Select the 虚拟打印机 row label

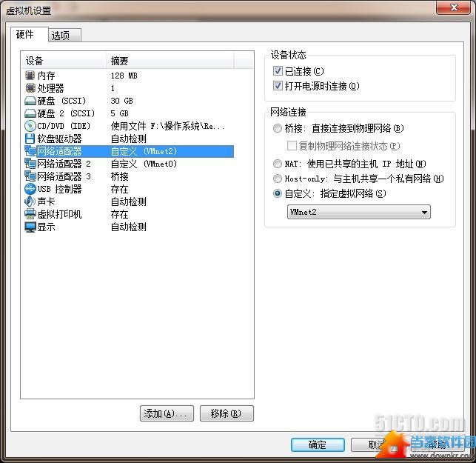pyautogui.click(x=59, y=214)
